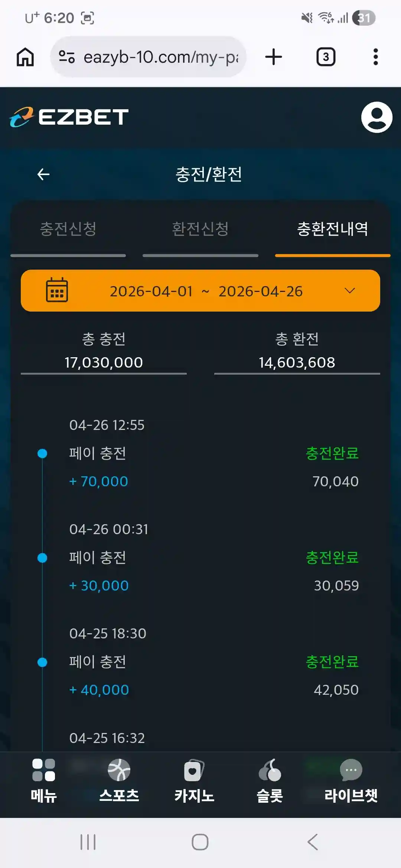Open a new browser tab
The height and width of the screenshot is (868, 401).
pyautogui.click(x=274, y=57)
